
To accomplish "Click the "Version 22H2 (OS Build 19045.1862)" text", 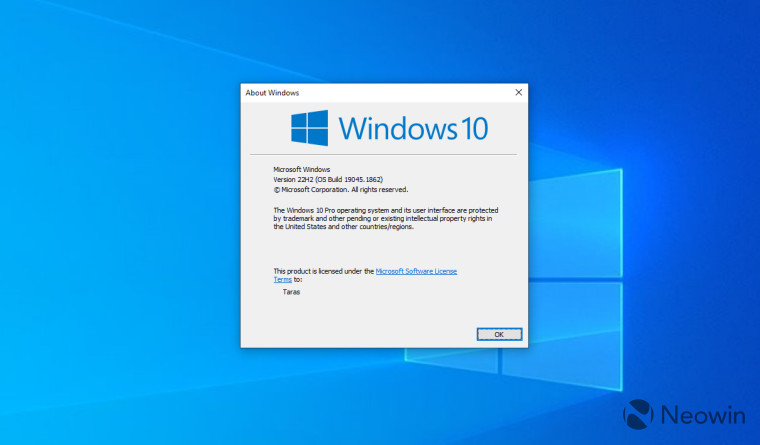I will 328,179.
